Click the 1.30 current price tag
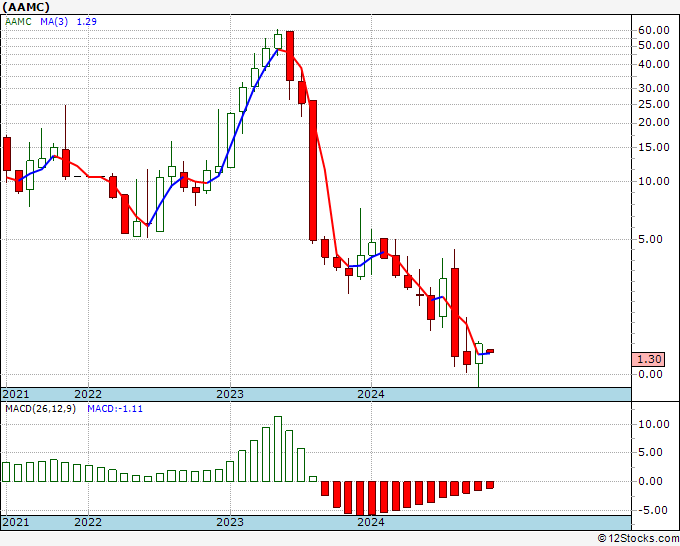 pos(648,359)
